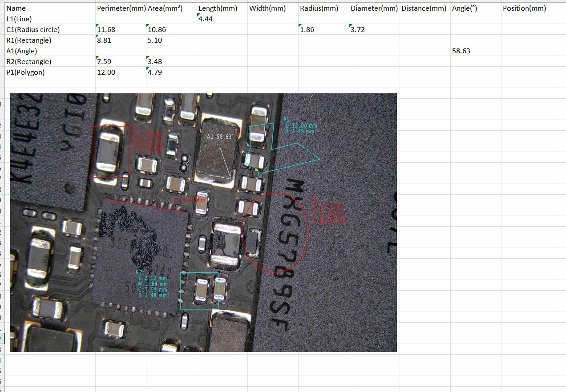Click the cell with angle value 58.63
The image size is (566, 392).
tap(475, 51)
